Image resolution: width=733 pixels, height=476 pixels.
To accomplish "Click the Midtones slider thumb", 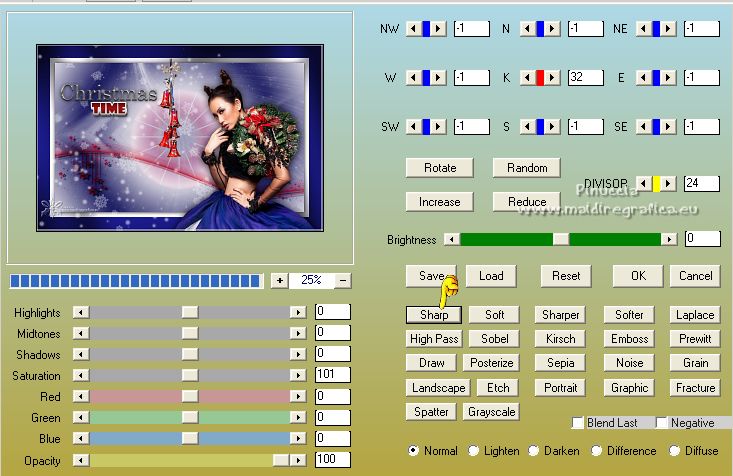I will click(x=190, y=333).
